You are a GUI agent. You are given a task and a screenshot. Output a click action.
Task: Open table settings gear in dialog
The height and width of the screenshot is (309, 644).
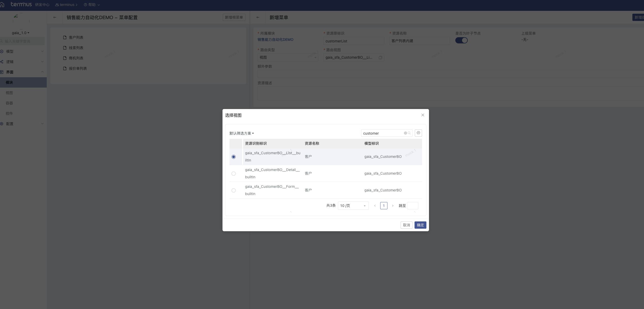coord(418,133)
